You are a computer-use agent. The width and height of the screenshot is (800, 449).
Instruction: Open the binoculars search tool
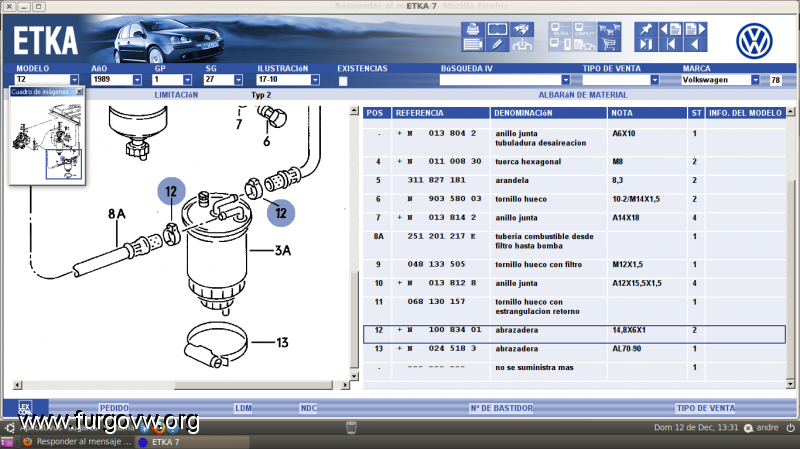[x=521, y=29]
